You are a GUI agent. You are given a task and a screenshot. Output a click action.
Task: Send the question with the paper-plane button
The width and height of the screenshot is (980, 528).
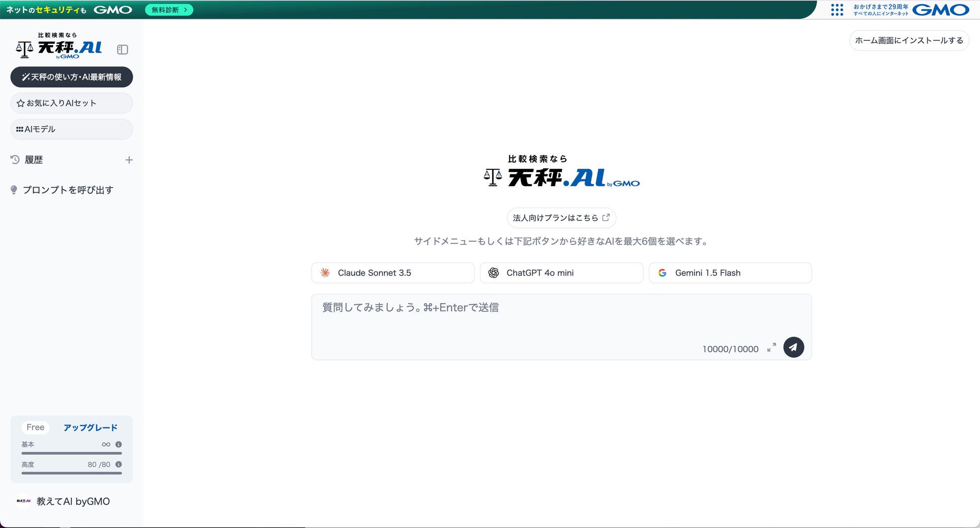click(x=794, y=347)
